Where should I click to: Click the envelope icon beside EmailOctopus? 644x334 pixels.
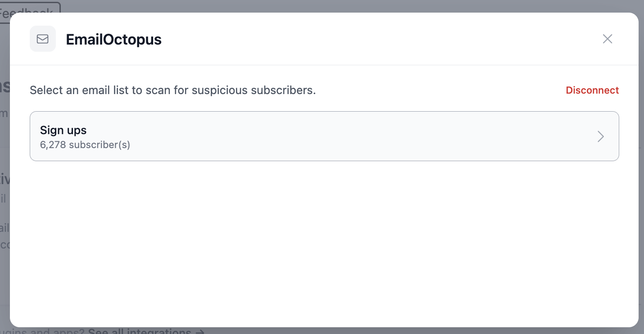(x=43, y=39)
